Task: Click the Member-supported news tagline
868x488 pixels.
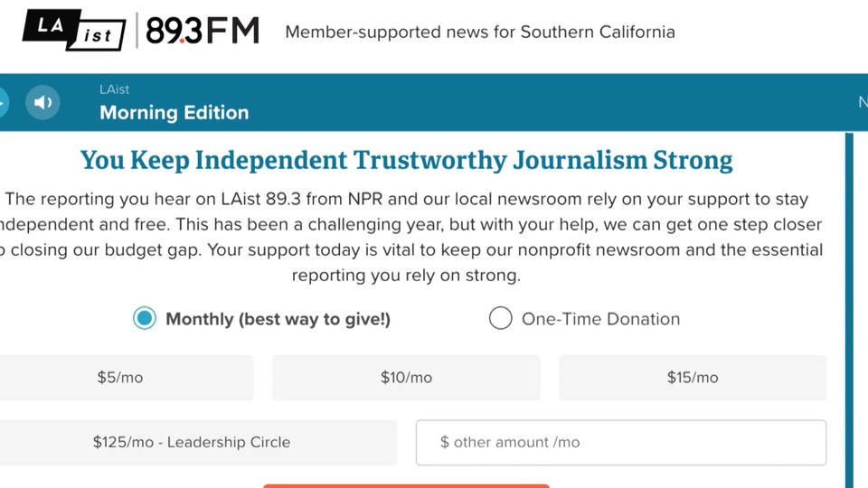Action: coord(480,33)
